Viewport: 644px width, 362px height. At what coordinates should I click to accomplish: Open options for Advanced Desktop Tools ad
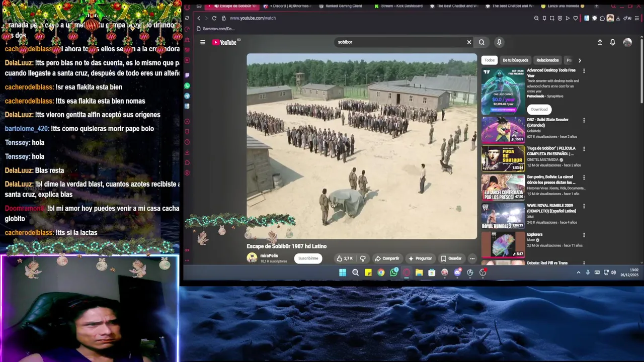584,71
